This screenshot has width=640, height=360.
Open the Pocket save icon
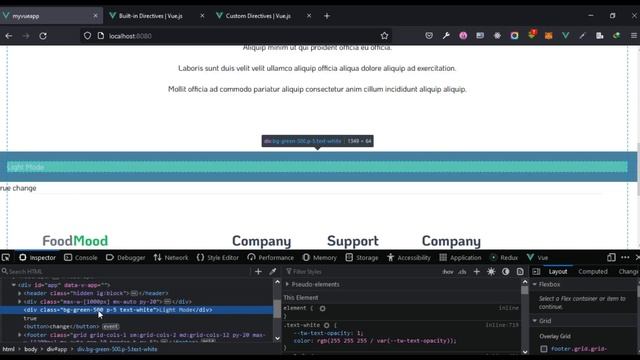coord(429,36)
